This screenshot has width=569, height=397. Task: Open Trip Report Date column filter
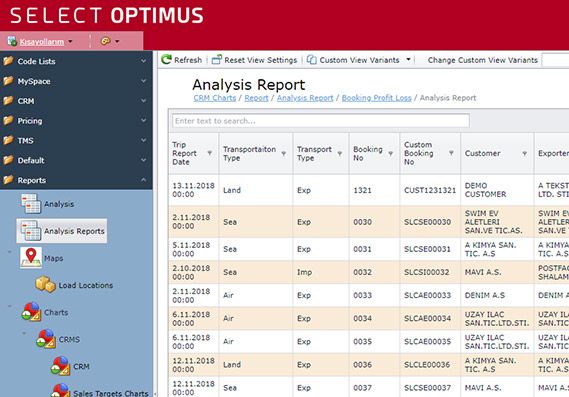210,153
